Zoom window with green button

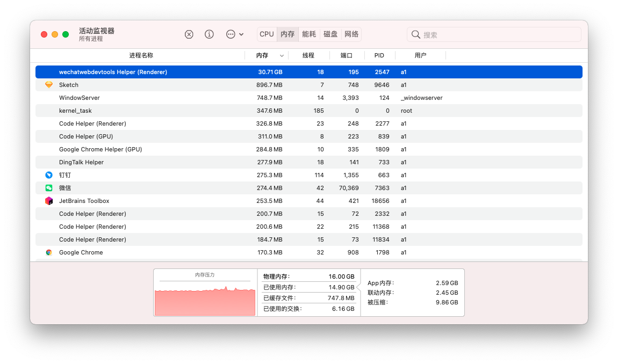pyautogui.click(x=66, y=35)
